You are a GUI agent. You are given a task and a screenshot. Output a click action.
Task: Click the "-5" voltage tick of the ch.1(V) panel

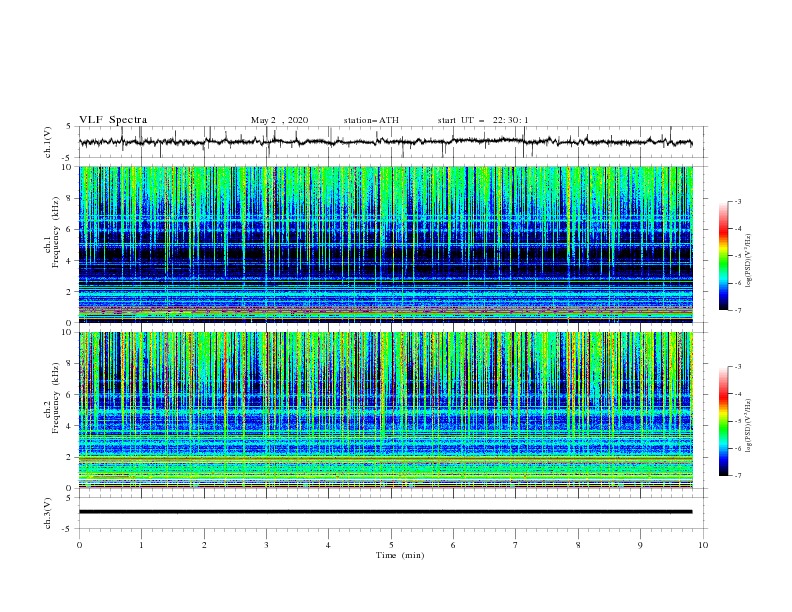coord(67,158)
